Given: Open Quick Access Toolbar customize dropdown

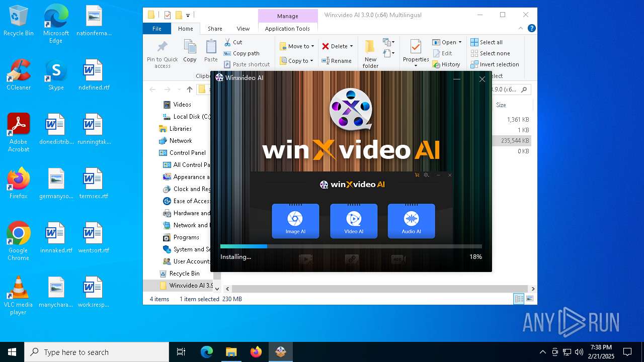Looking at the screenshot, I should coord(188,15).
